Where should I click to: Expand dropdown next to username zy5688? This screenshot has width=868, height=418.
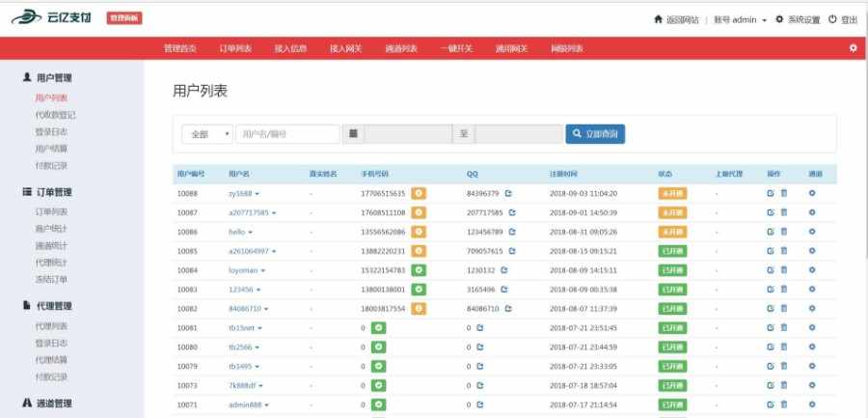pos(257,194)
